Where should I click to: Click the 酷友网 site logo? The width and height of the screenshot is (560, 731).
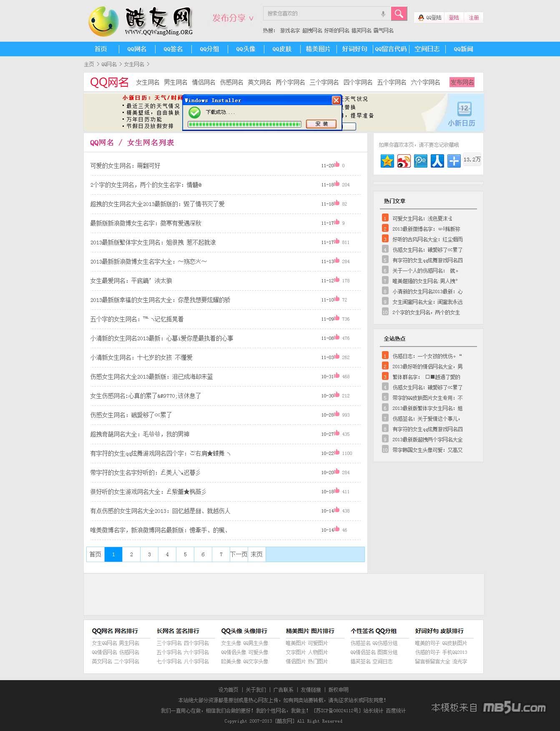pos(141,21)
